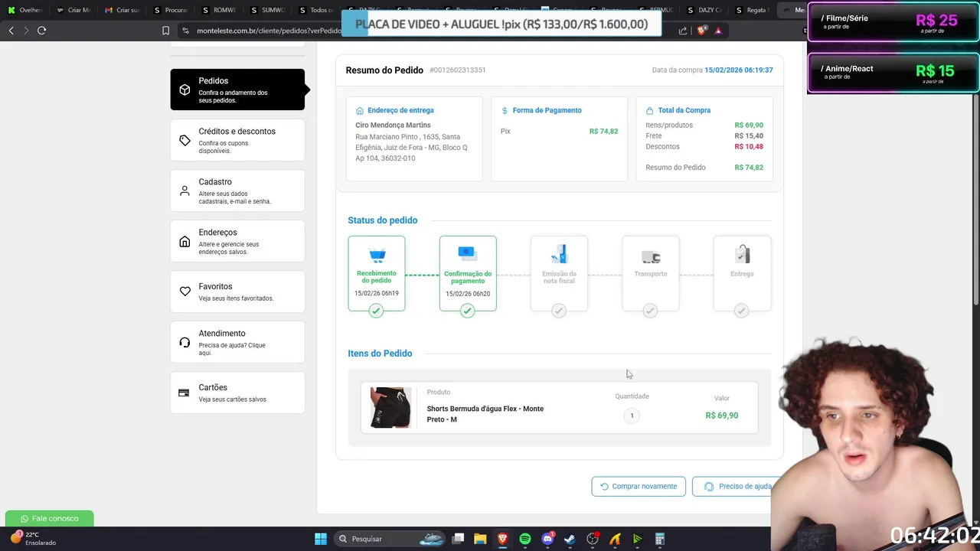Viewport: 980px width, 551px height.
Task: Open the Pedidos box icon in sidebar
Action: coord(185,90)
